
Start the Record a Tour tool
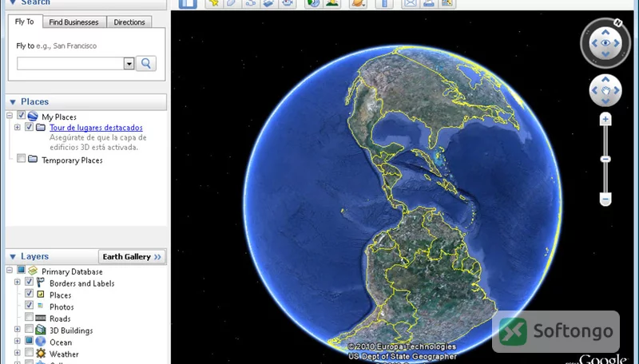pyautogui.click(x=288, y=4)
